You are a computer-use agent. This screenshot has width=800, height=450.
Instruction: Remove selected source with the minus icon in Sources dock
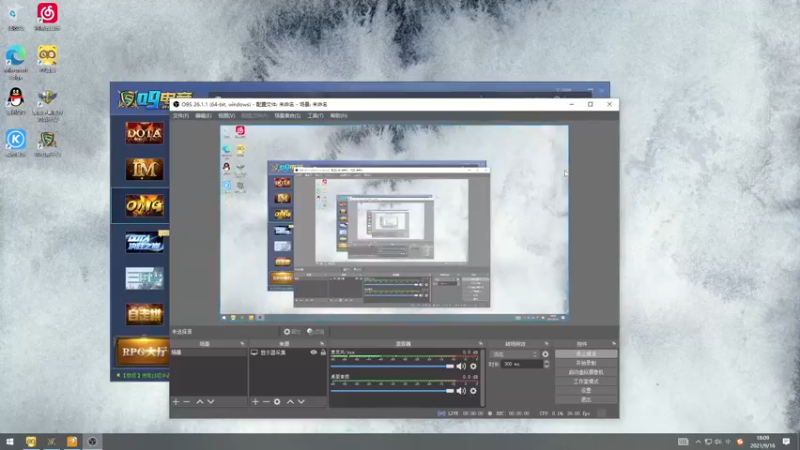[x=266, y=402]
